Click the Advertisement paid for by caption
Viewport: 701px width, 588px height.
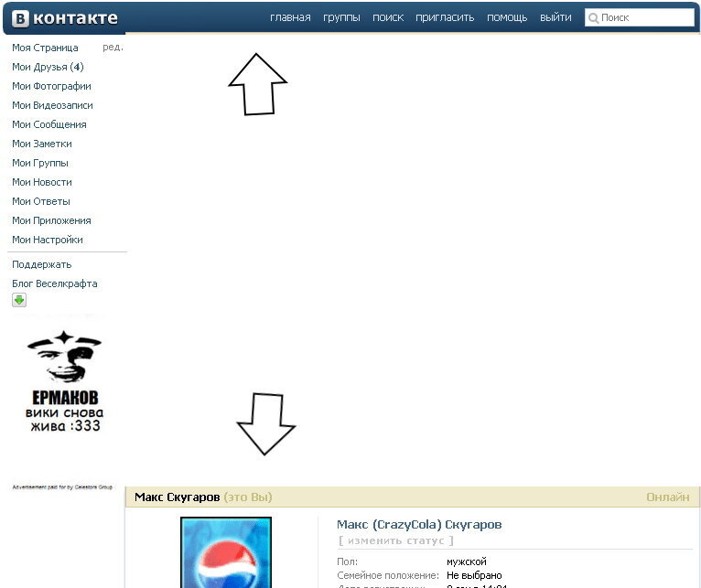click(x=62, y=487)
